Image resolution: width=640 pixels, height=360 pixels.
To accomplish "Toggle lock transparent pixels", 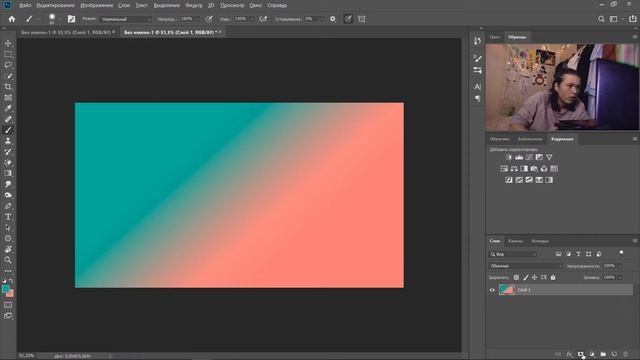I will tap(516, 278).
